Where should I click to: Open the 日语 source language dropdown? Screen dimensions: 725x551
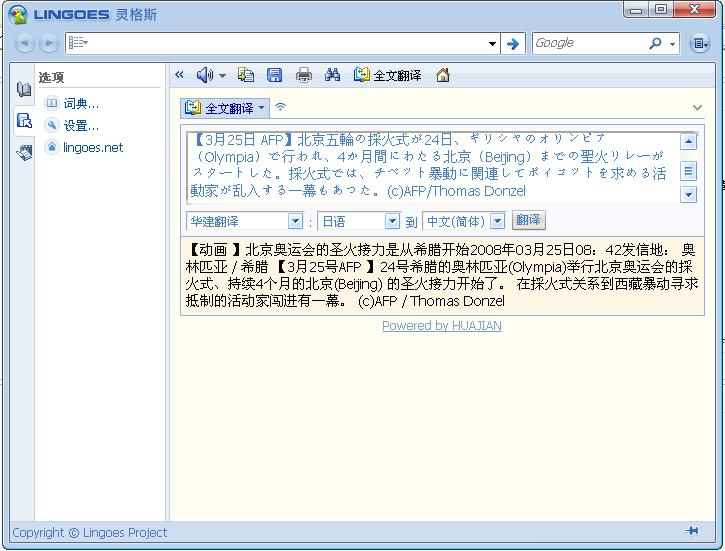[393, 221]
